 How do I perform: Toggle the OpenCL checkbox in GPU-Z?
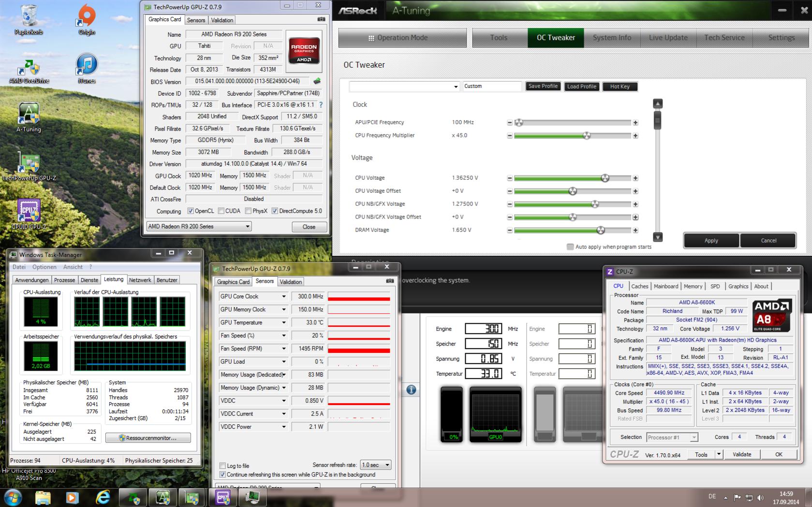click(x=191, y=211)
